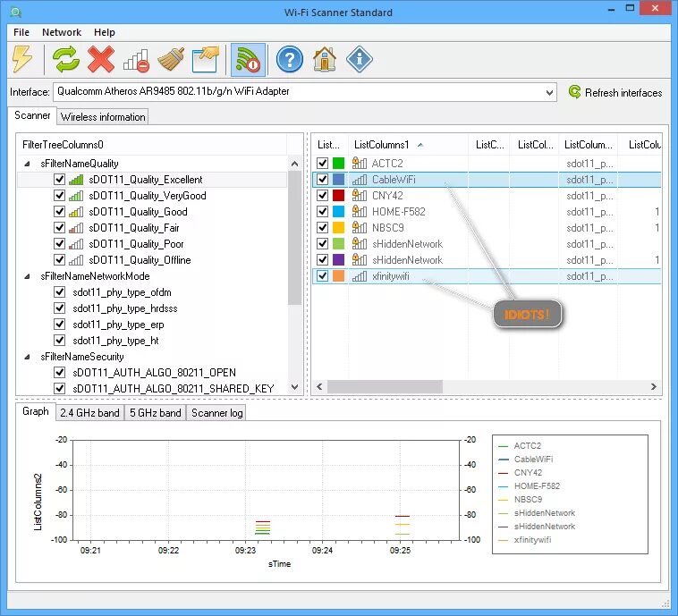
Task: Open help with the question mark icon
Action: pyautogui.click(x=289, y=59)
